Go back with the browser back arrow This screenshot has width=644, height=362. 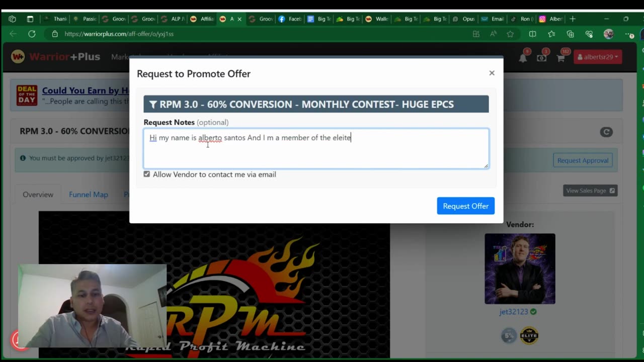(13, 34)
